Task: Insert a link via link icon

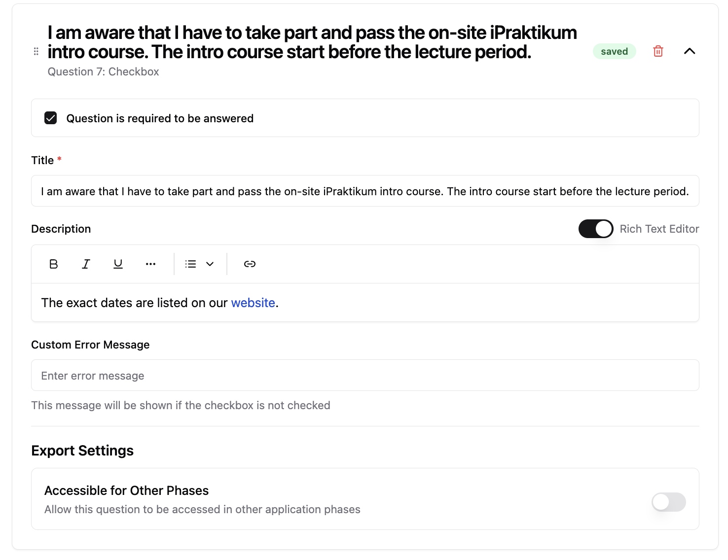Action: (250, 264)
